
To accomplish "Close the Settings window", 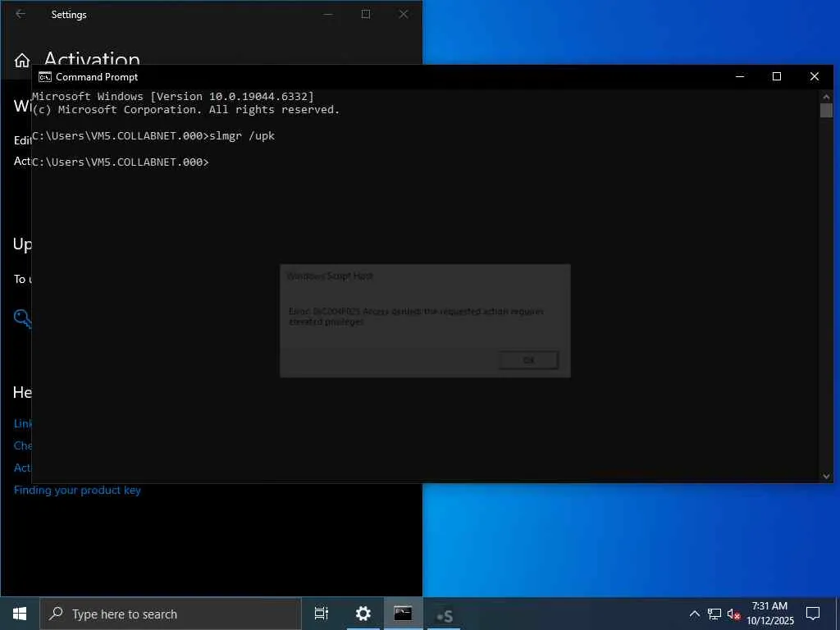I will tap(404, 15).
